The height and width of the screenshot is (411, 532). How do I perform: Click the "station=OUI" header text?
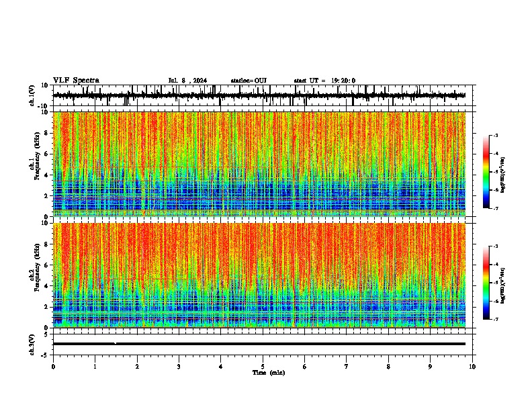click(x=249, y=81)
